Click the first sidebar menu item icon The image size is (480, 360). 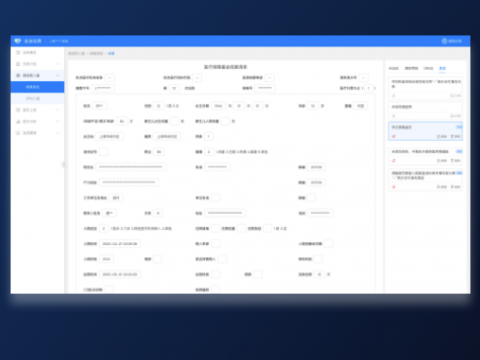(x=18, y=53)
